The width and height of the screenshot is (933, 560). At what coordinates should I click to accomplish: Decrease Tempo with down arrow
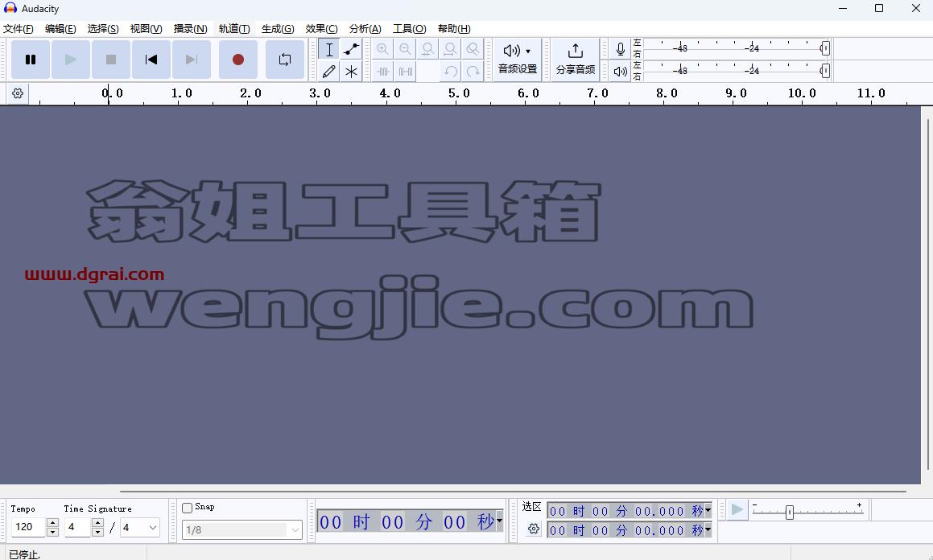click(52, 532)
